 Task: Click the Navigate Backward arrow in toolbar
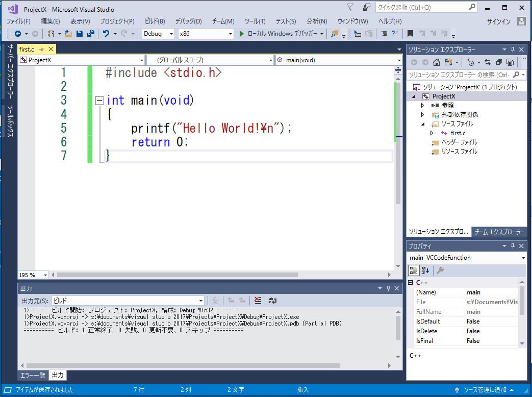pyautogui.click(x=18, y=34)
